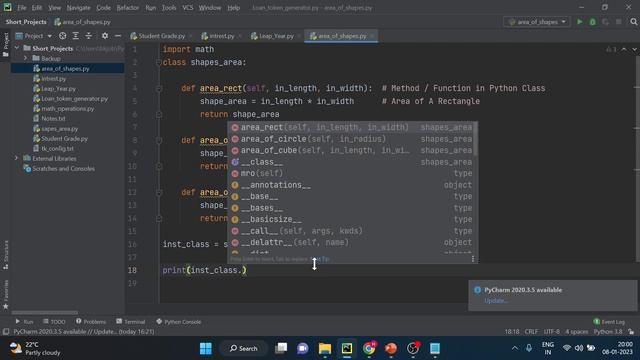The image size is (640, 360).
Task: Open the Python 3.8 interpreter selector
Action: click(x=608, y=331)
